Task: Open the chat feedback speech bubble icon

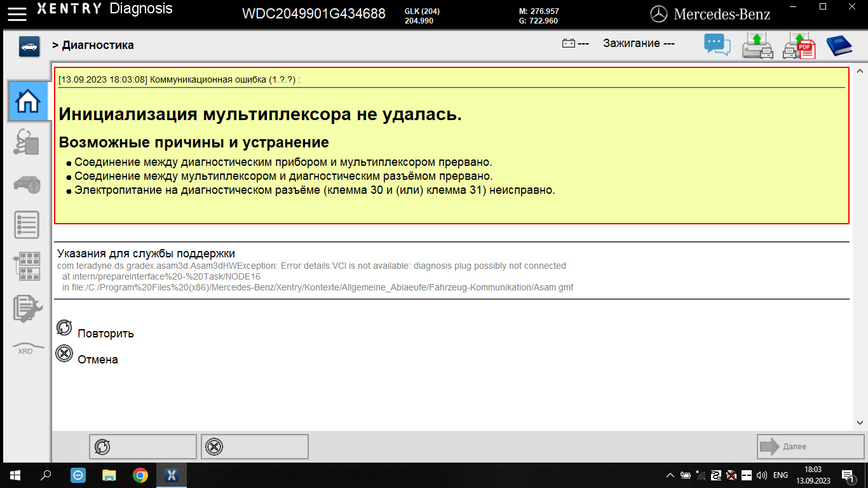Action: tap(717, 45)
